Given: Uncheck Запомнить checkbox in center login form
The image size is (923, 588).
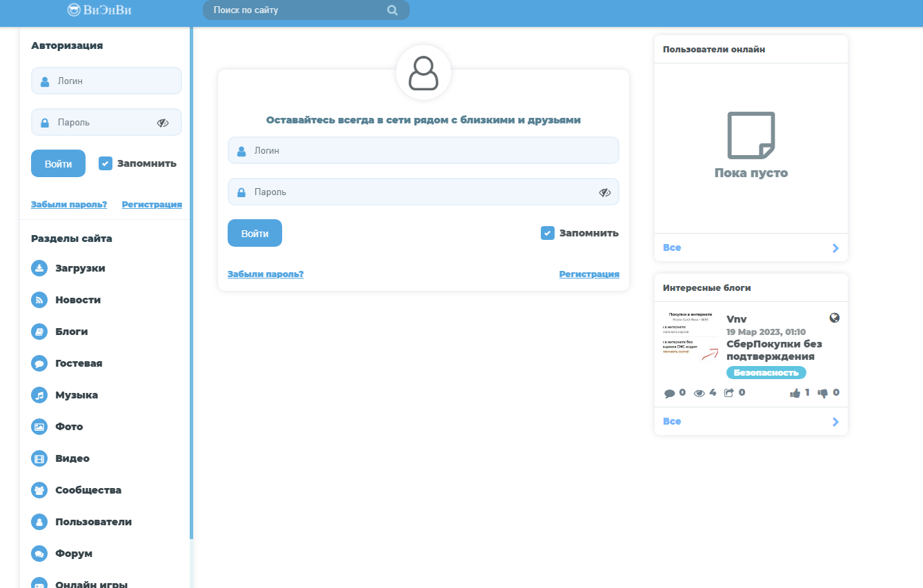Looking at the screenshot, I should (548, 233).
